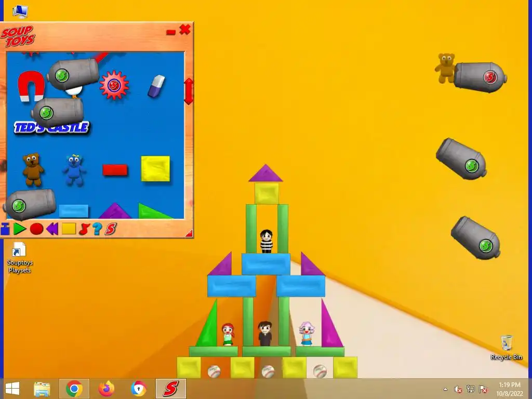Viewport: 532px width, 399px height.
Task: Click the red-haired doll in castle
Action: pos(228,335)
